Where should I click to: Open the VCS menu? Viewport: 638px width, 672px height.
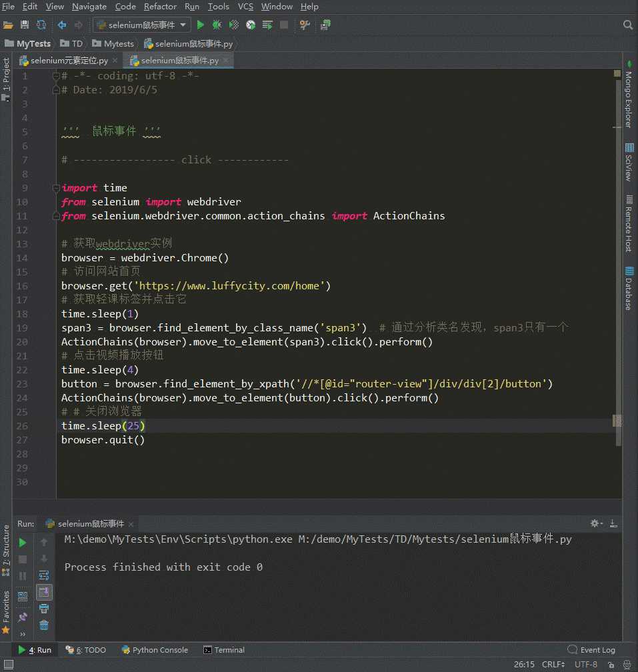(x=245, y=7)
